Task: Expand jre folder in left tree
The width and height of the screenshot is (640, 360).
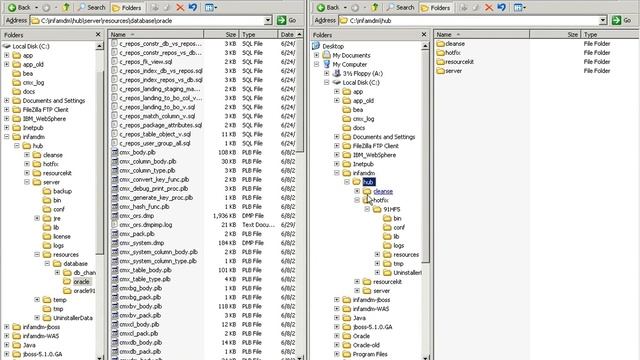Action: 37,218
